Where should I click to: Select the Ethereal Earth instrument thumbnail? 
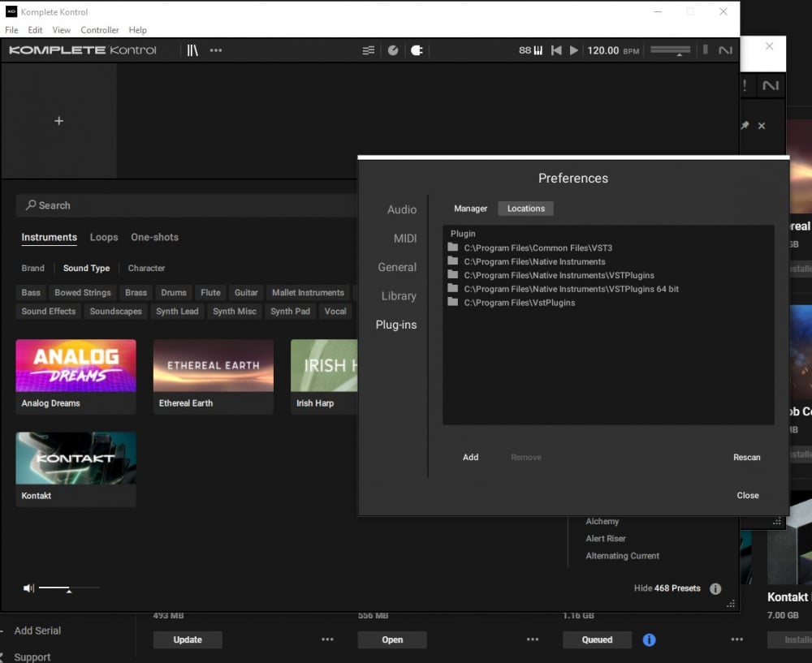click(214, 377)
